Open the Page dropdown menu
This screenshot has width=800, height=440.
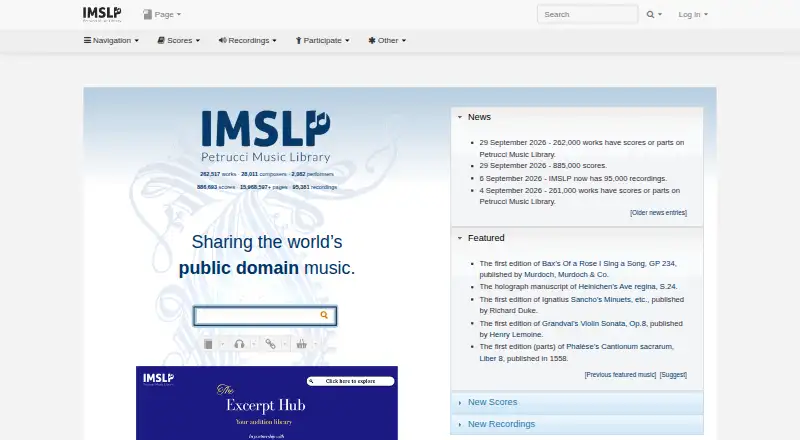point(162,14)
